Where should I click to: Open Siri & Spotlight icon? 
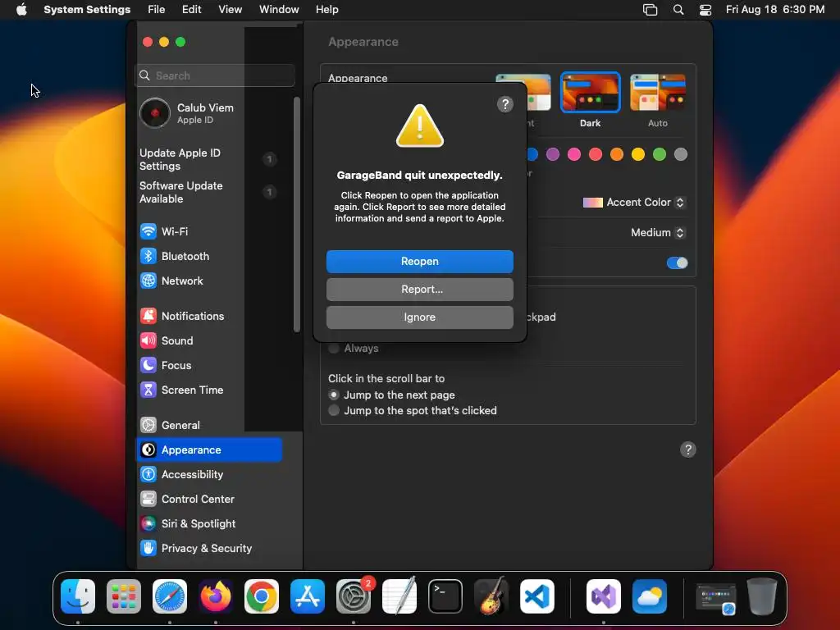coord(148,524)
